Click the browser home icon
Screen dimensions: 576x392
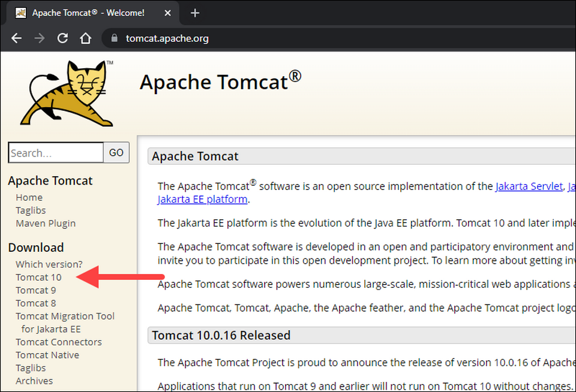point(86,38)
